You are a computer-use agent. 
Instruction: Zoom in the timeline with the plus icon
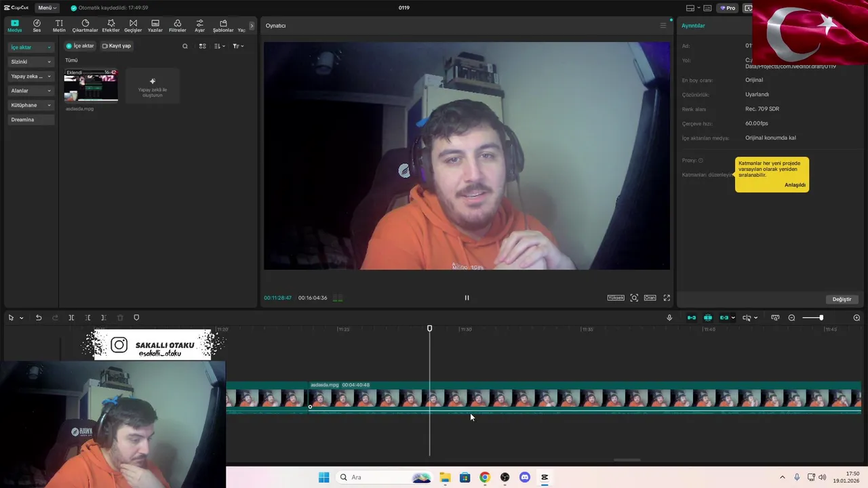point(856,318)
